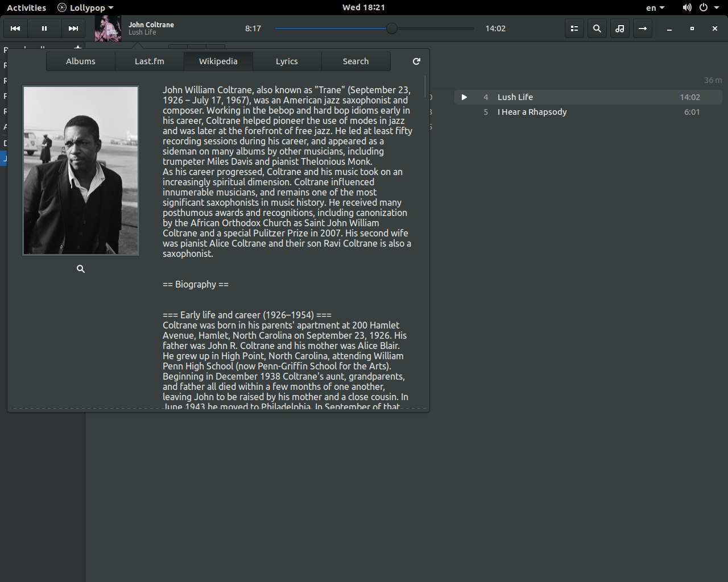Open the "en" keyboard layout dropdown

[x=655, y=7]
